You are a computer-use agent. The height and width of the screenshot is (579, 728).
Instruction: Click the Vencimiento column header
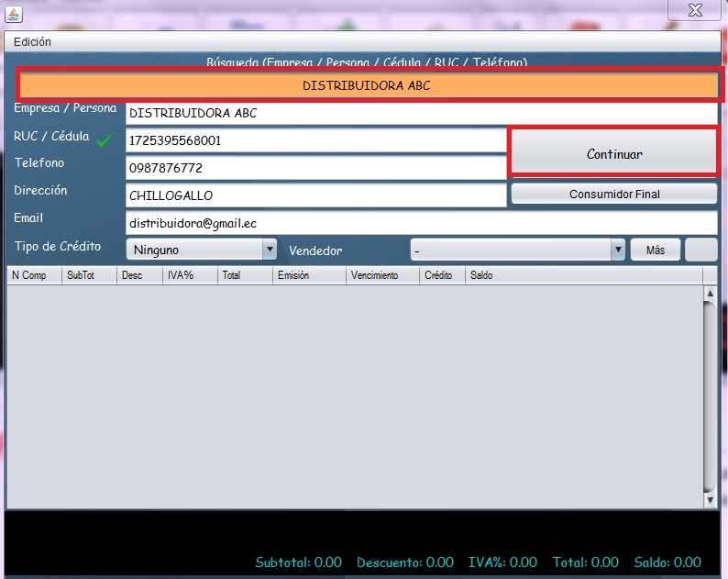[x=381, y=275]
